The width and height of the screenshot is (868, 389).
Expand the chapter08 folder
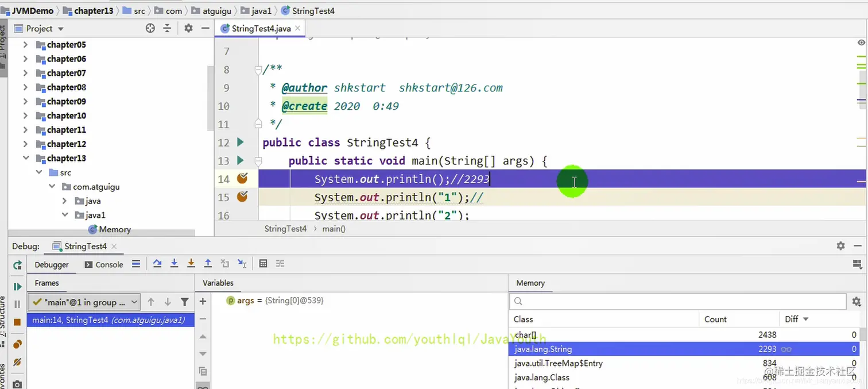pyautogui.click(x=25, y=87)
